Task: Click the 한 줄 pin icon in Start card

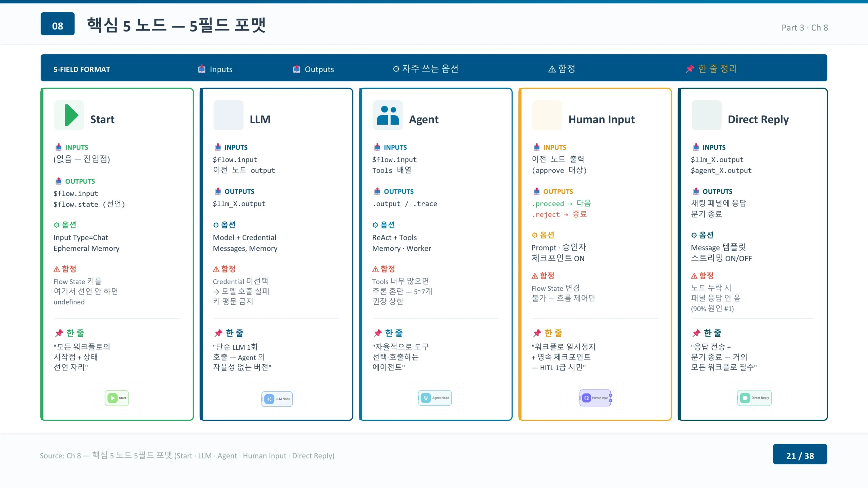Action: tap(59, 333)
